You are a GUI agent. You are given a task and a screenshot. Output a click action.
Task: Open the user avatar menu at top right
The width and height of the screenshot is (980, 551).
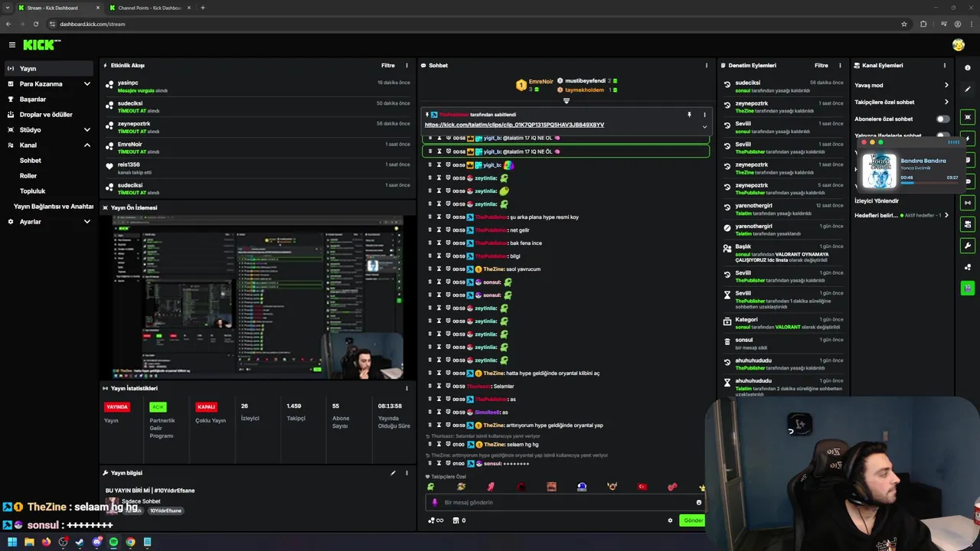pos(959,45)
